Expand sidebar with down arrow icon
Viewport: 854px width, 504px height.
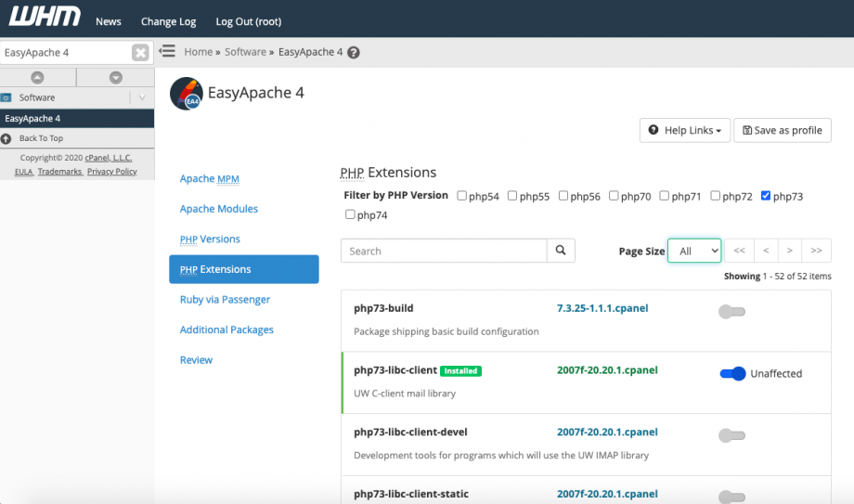[x=115, y=77]
